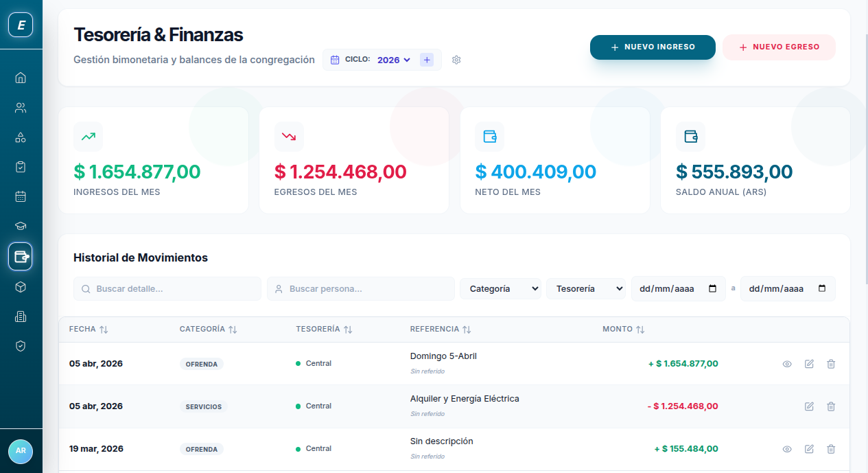Open the Tesorería filter dropdown
Viewport: 868px width, 473px height.
coord(585,289)
